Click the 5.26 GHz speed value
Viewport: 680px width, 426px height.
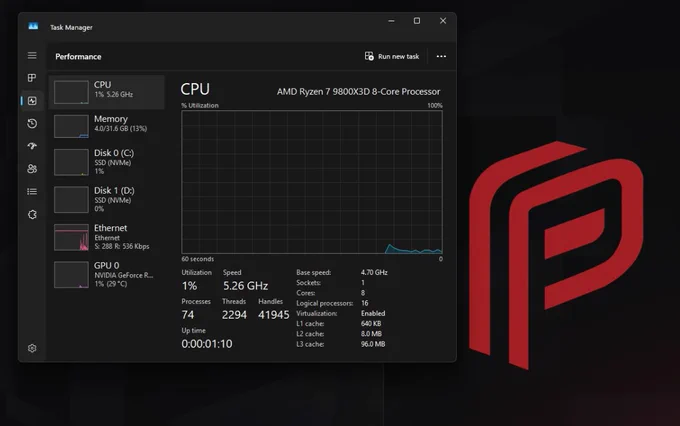click(245, 286)
